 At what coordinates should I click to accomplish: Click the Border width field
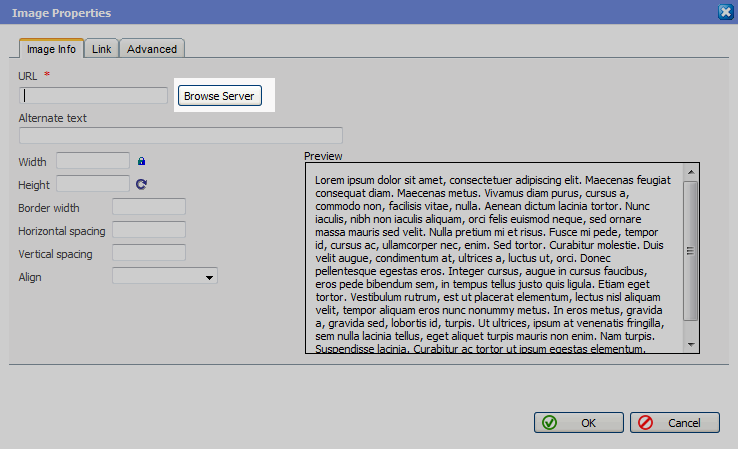coord(149,207)
